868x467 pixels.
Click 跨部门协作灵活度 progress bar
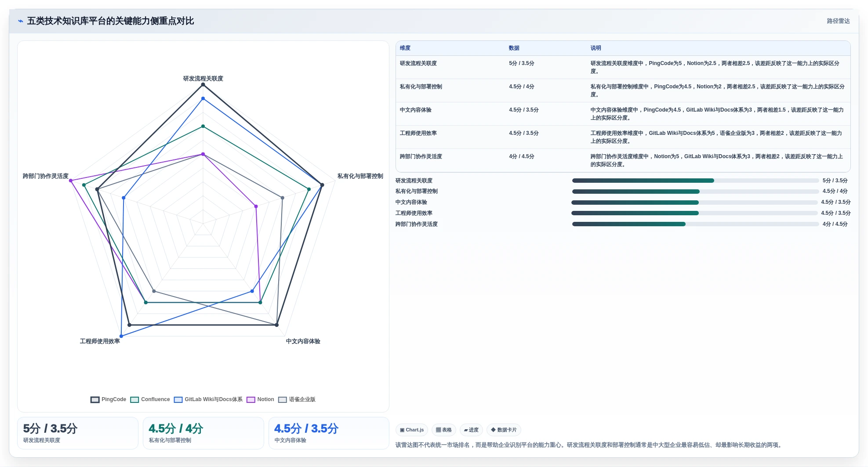(695, 224)
